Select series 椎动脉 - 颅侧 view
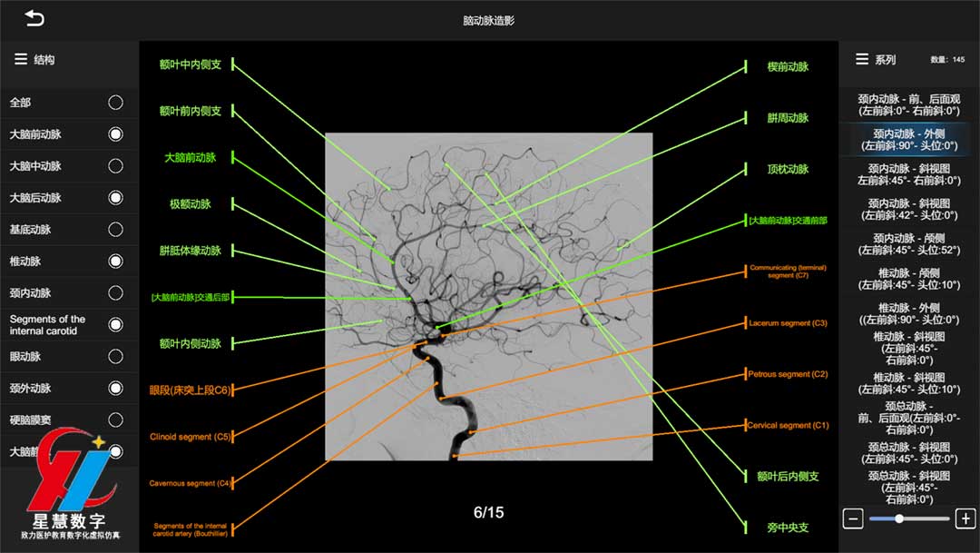Image resolution: width=980 pixels, height=553 pixels. tap(908, 279)
